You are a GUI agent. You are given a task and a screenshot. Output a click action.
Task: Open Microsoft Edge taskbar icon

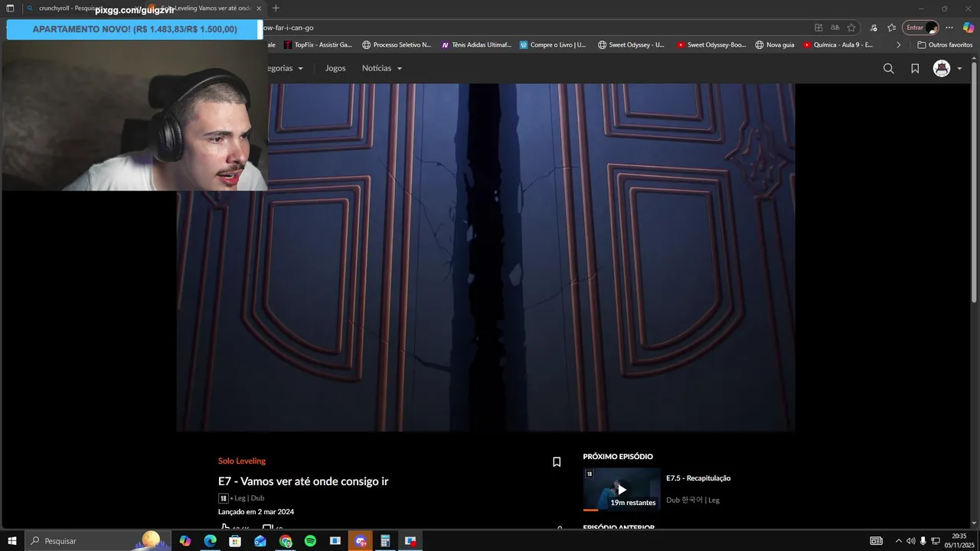pyautogui.click(x=210, y=541)
